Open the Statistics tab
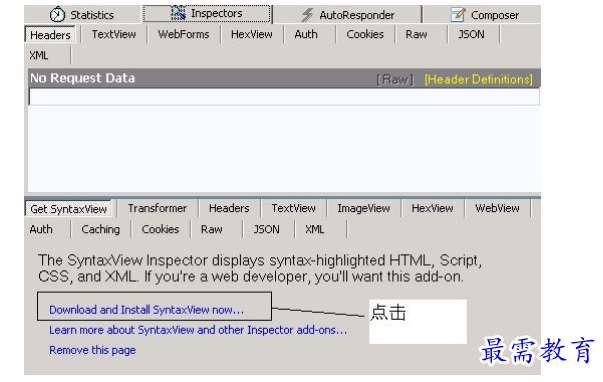This screenshot has height=382, width=603. [x=82, y=15]
